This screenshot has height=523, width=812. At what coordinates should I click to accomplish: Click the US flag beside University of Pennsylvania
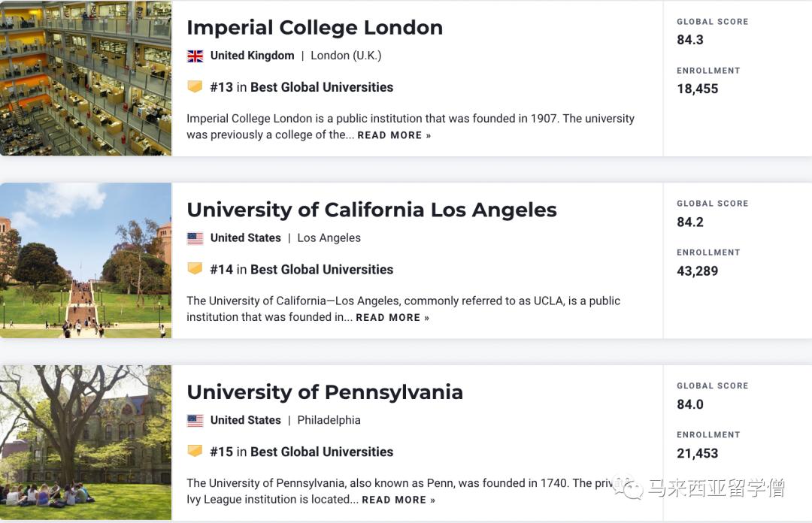point(195,420)
